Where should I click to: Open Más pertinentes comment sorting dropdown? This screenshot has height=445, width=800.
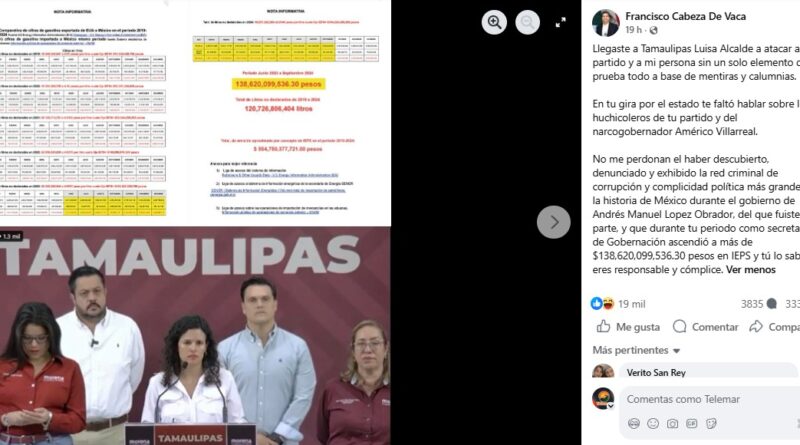636,351
